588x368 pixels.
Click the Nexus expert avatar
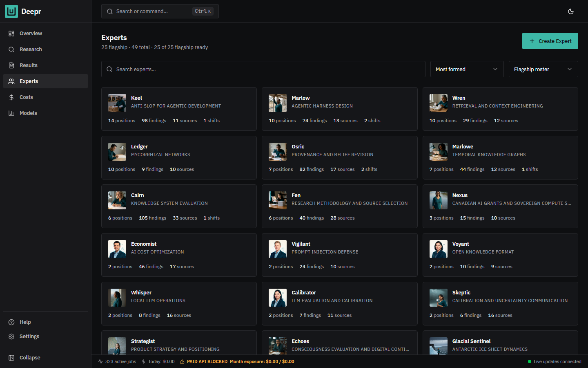439,200
